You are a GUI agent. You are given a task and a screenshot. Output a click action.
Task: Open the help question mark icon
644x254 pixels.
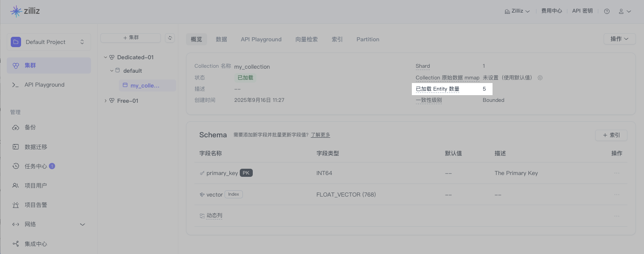coord(607,11)
